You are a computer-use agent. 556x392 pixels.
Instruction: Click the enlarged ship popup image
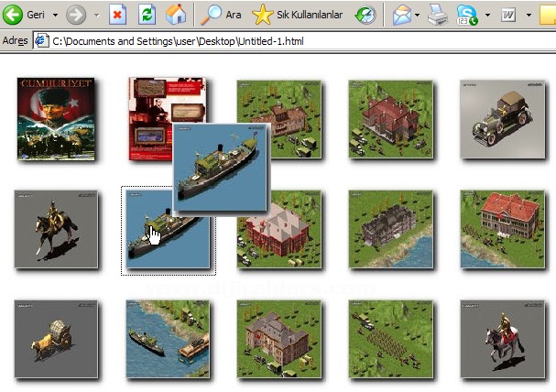tap(220, 168)
